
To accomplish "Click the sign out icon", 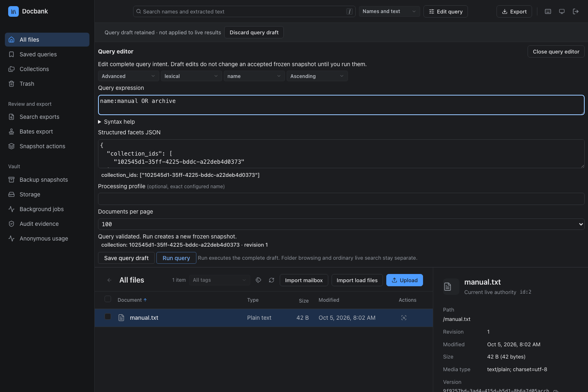I will [x=576, y=11].
